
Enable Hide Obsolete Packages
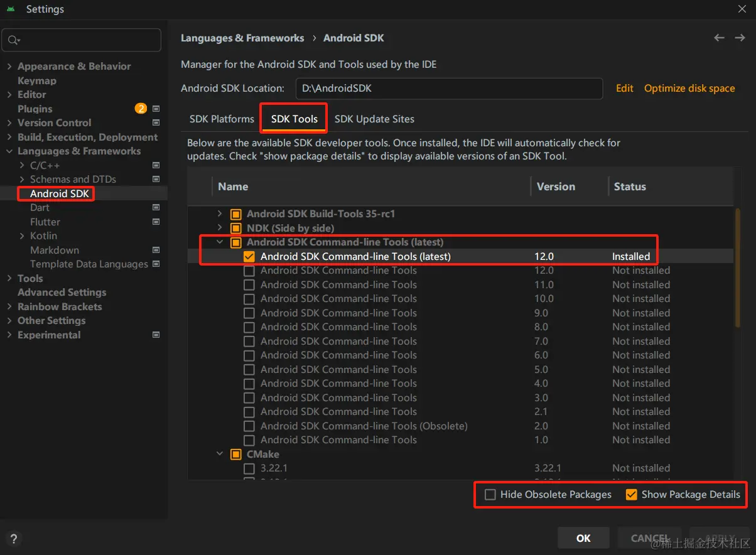coord(490,495)
